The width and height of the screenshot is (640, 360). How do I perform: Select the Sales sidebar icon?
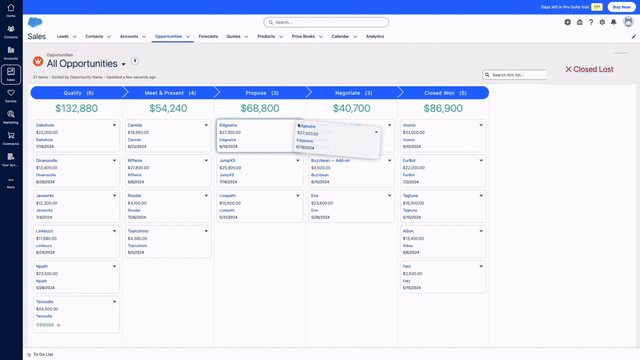click(11, 74)
